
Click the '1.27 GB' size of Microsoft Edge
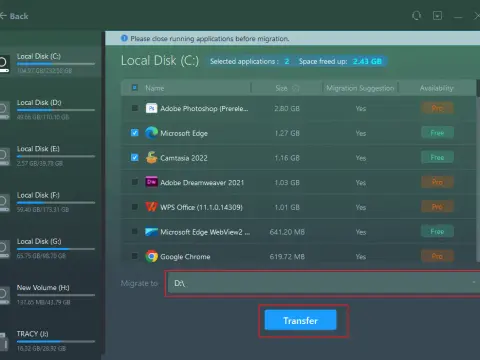[287, 133]
